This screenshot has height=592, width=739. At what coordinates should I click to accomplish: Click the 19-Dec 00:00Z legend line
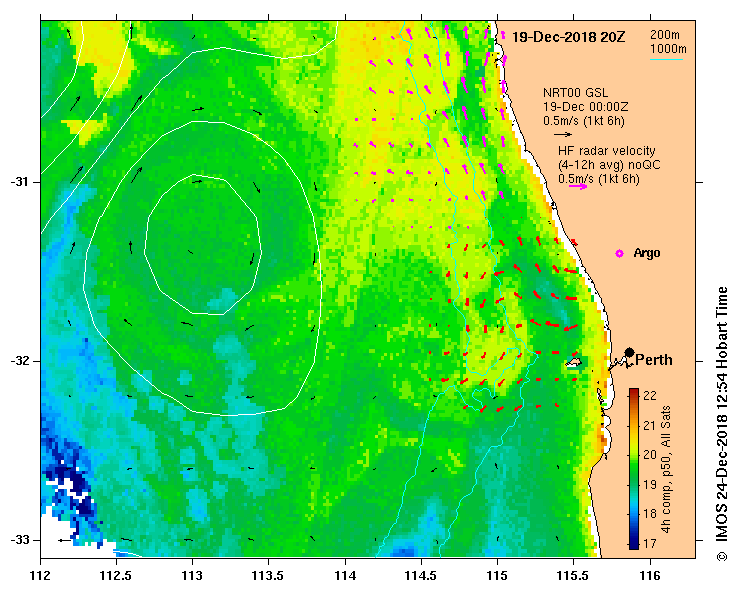[585, 107]
